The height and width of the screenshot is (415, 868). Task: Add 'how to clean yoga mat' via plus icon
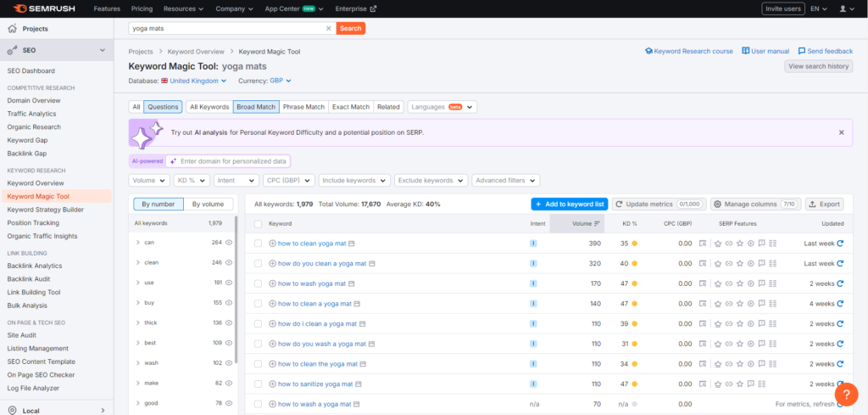[272, 244]
